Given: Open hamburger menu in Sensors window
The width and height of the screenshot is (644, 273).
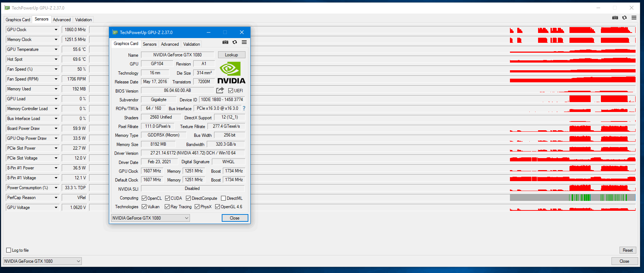Looking at the screenshot, I should (x=634, y=18).
